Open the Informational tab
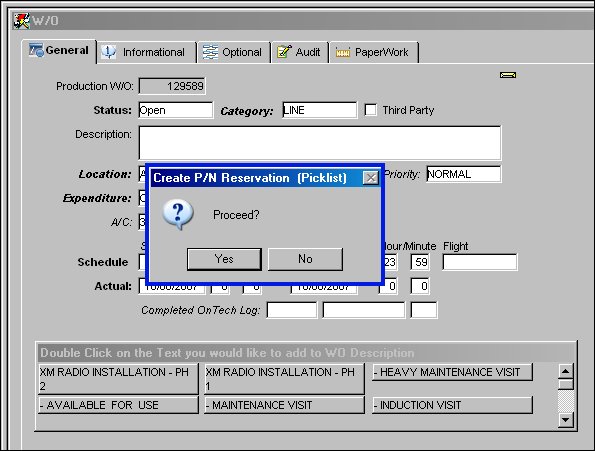The width and height of the screenshot is (595, 451). [x=147, y=52]
